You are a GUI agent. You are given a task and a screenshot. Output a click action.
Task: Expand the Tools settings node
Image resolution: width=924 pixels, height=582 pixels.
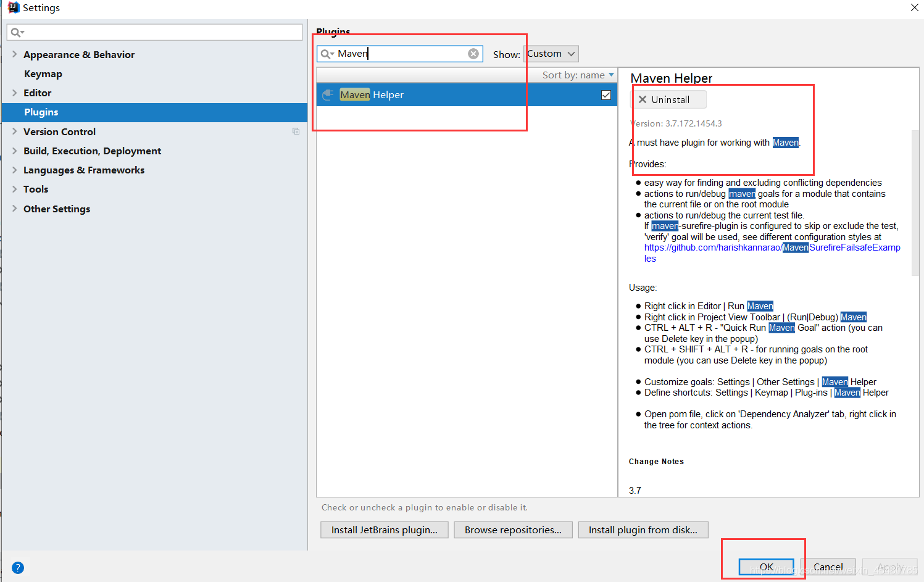[14, 189]
